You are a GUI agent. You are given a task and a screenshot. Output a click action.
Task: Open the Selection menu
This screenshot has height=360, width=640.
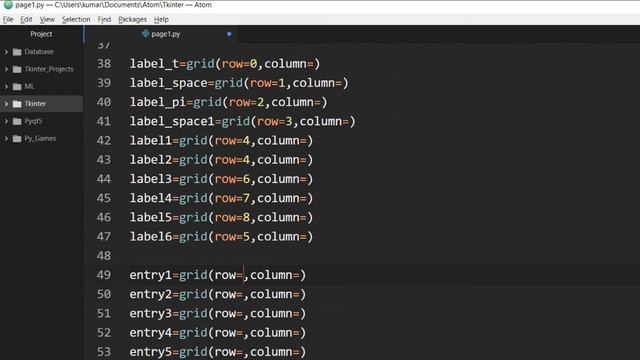[76, 19]
